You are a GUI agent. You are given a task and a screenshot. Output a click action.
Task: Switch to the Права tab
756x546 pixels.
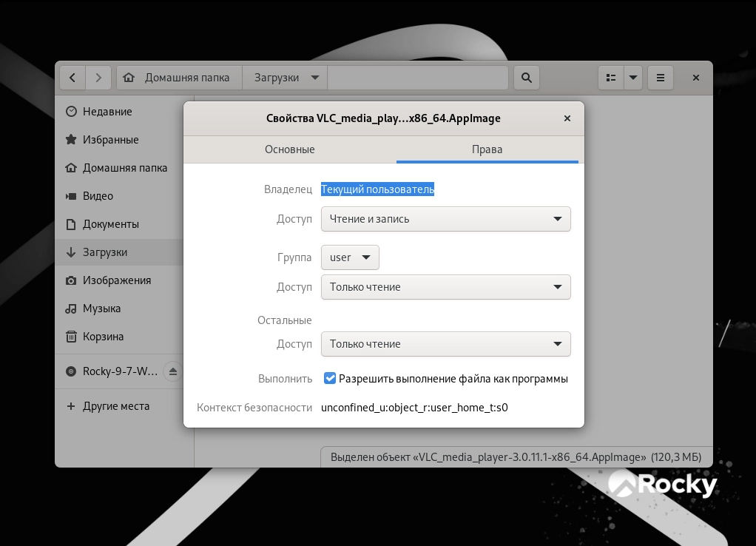pyautogui.click(x=487, y=149)
